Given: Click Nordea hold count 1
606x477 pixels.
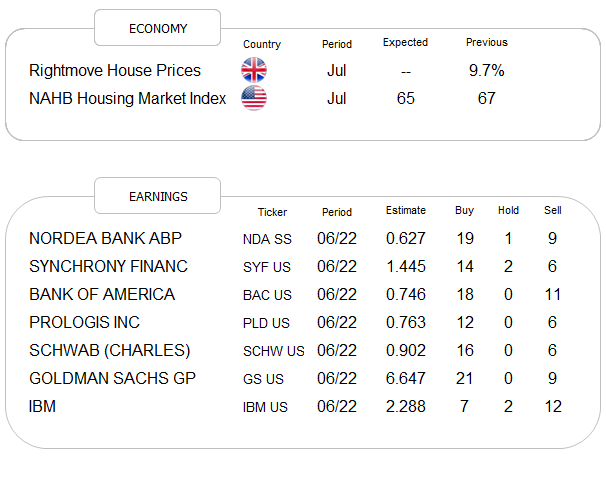Looking at the screenshot, I should coord(508,238).
